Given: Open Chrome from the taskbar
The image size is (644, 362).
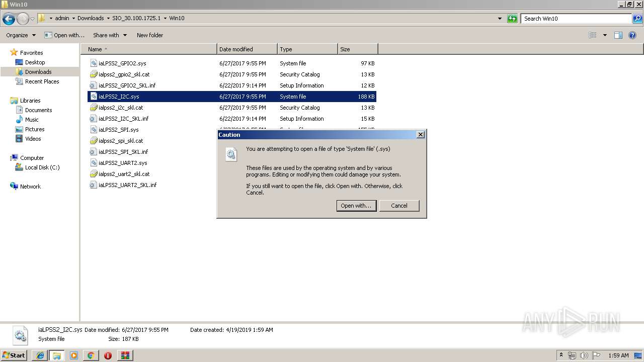Looking at the screenshot, I should point(91,355).
